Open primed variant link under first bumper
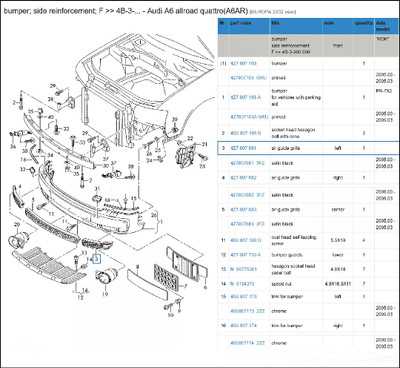Screen dimensions: 400x368 pyautogui.click(x=249, y=78)
